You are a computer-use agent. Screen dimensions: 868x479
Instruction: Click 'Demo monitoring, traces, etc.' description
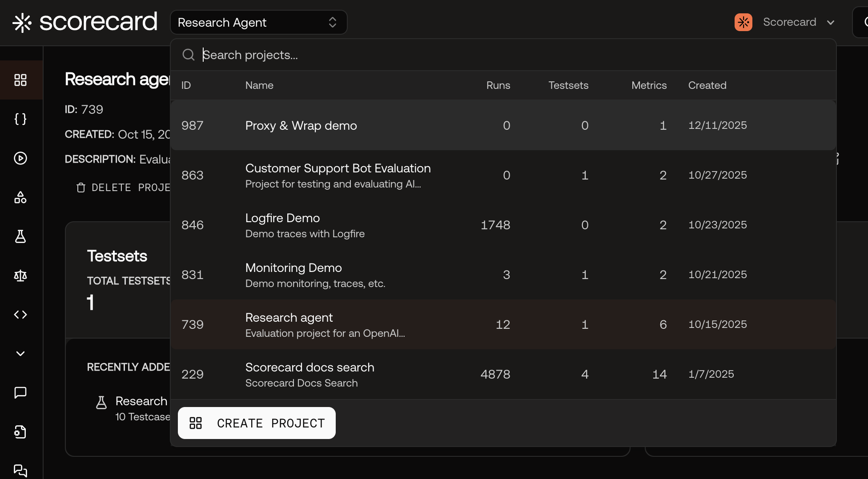tap(315, 283)
